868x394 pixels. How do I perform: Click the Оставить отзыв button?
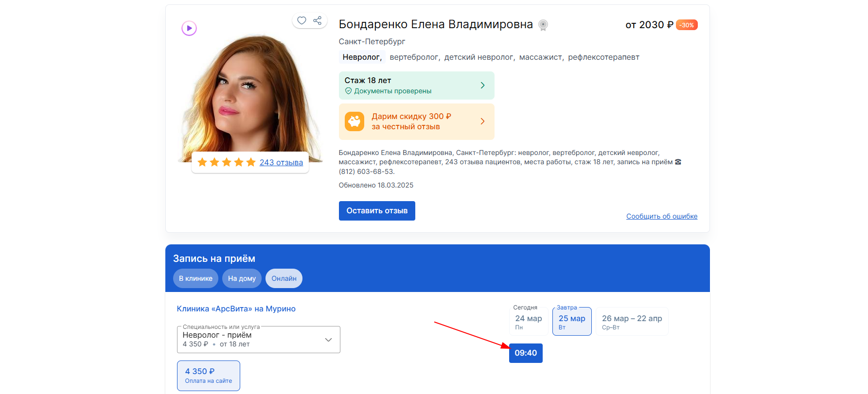click(x=377, y=211)
